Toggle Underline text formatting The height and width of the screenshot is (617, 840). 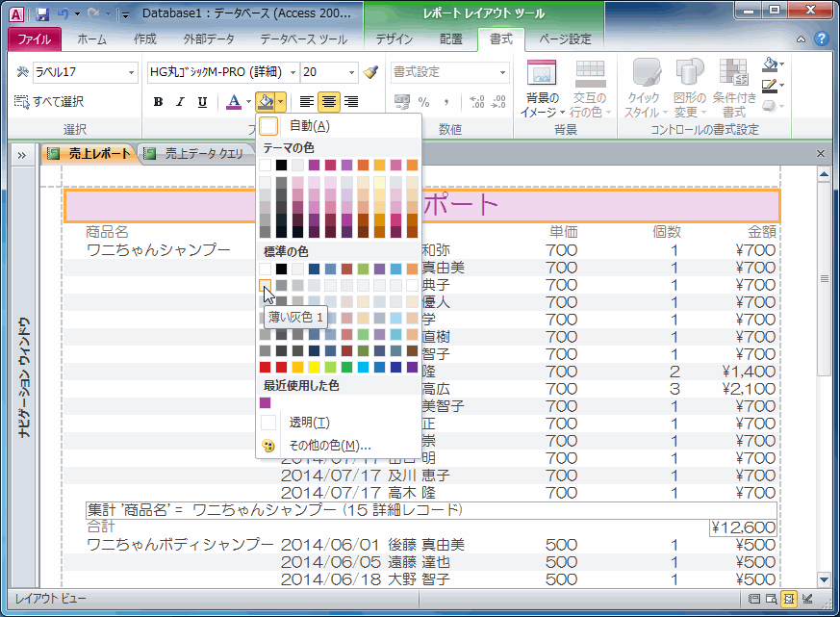(x=201, y=102)
